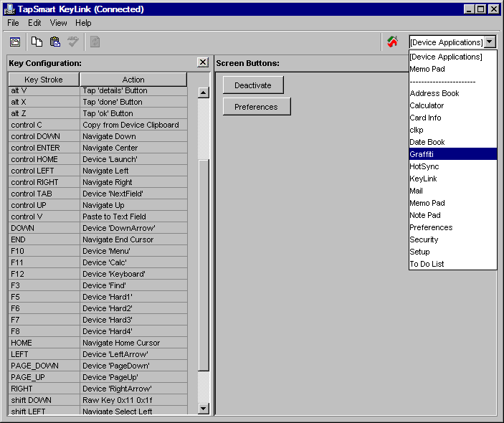Select HotSync in the dropdown list
The width and height of the screenshot is (504, 423).
(x=453, y=166)
